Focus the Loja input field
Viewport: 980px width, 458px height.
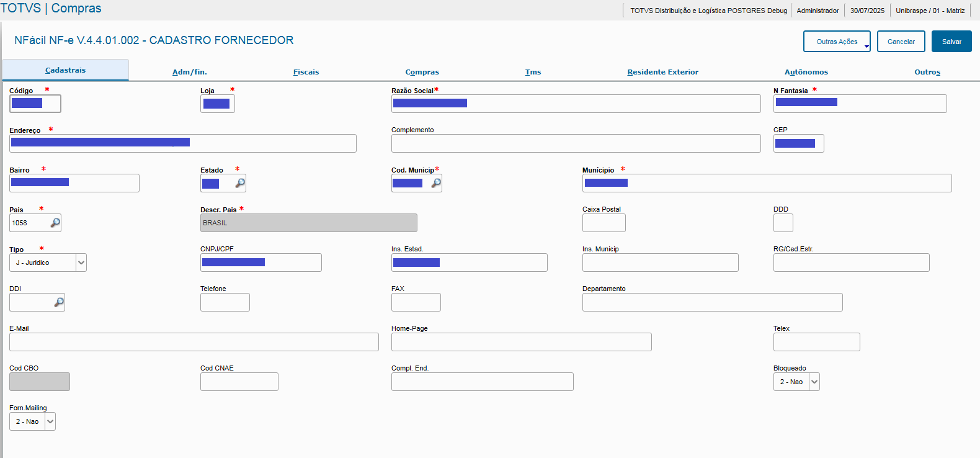218,104
